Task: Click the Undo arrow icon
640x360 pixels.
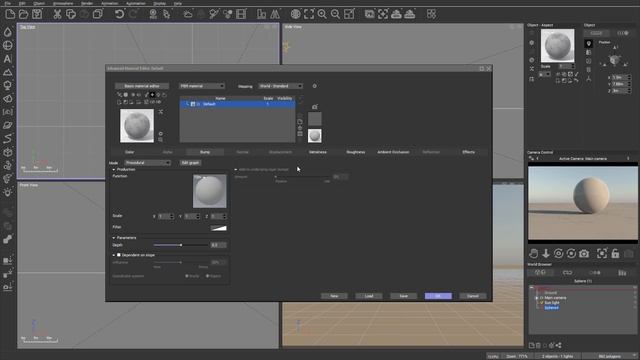Action: point(119,14)
